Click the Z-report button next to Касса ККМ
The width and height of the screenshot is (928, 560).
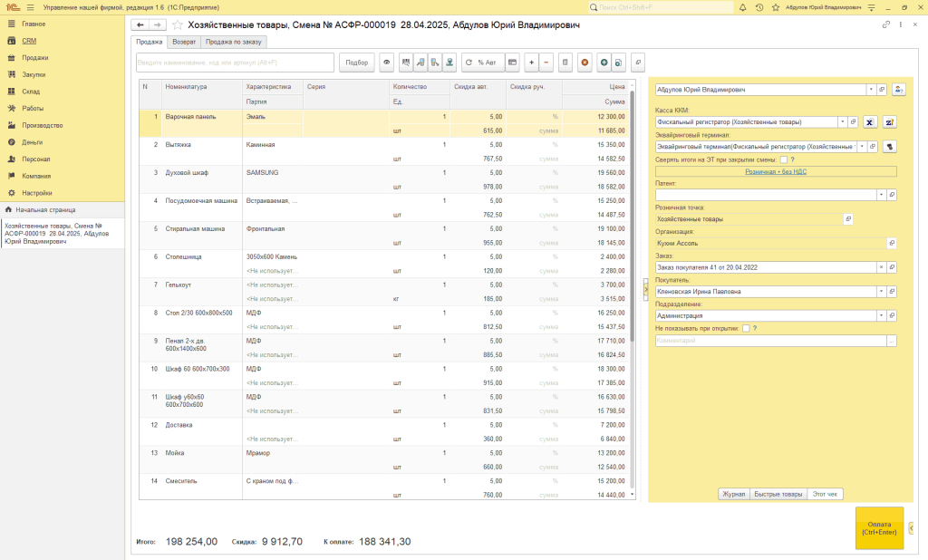click(x=889, y=121)
